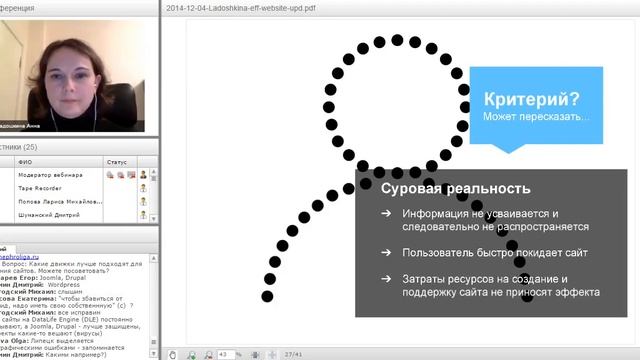Click the presenter webcam video

[72, 76]
